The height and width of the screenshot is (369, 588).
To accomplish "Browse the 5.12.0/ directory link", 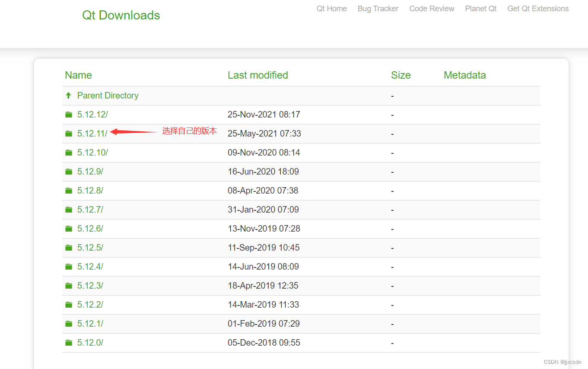I will (90, 343).
